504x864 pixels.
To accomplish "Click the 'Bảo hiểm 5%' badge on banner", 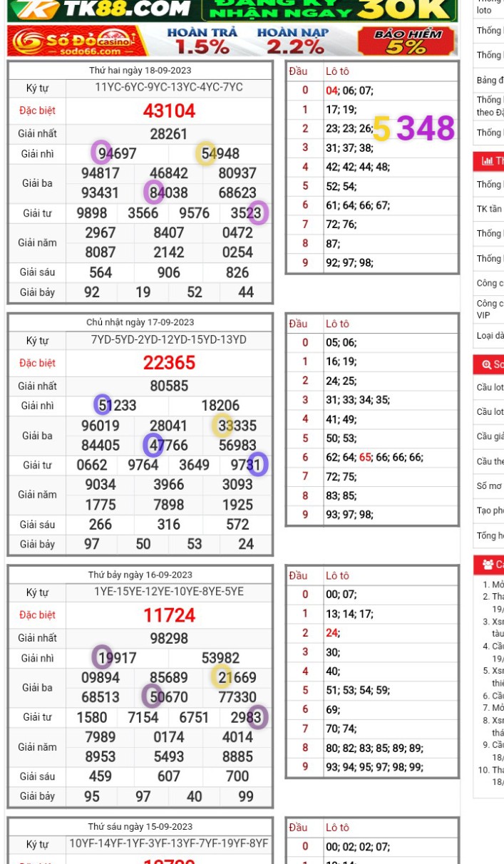I will coord(406,41).
